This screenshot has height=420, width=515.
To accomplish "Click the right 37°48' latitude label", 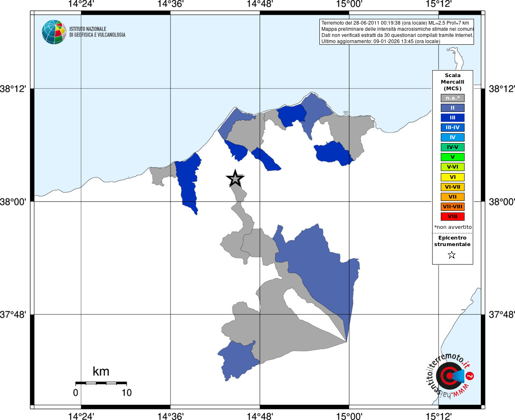I will pos(502,315).
